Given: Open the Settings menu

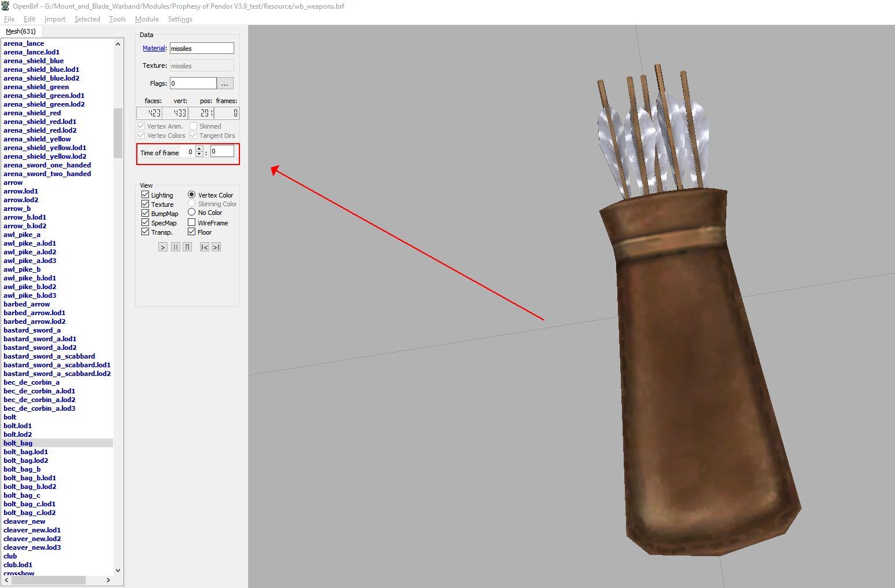Looking at the screenshot, I should [x=180, y=19].
